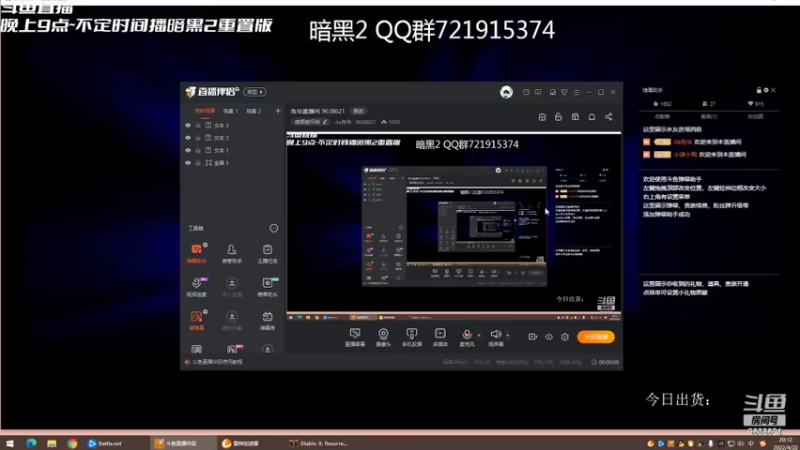Open File Explorer from the taskbar

point(52,443)
